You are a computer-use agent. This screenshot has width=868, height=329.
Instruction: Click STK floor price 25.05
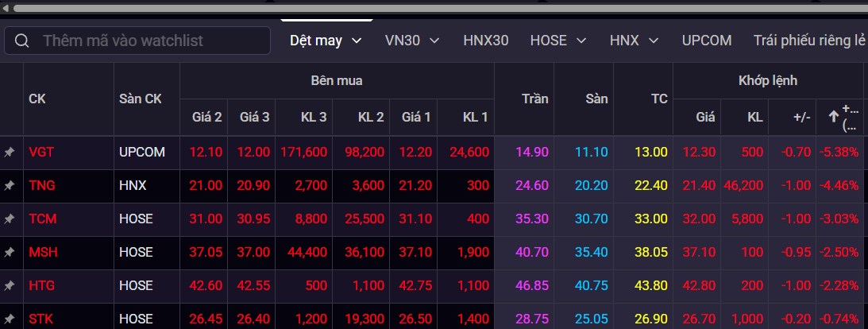pos(591,319)
